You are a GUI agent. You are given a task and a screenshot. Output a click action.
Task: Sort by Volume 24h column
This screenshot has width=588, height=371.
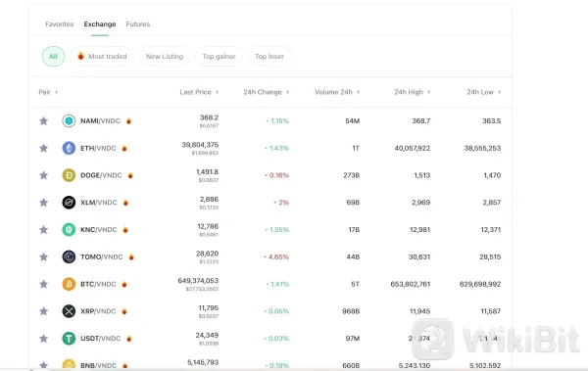coord(337,92)
